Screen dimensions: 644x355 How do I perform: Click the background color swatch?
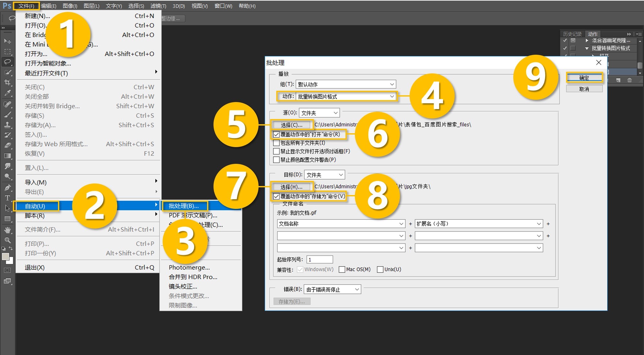point(11,261)
